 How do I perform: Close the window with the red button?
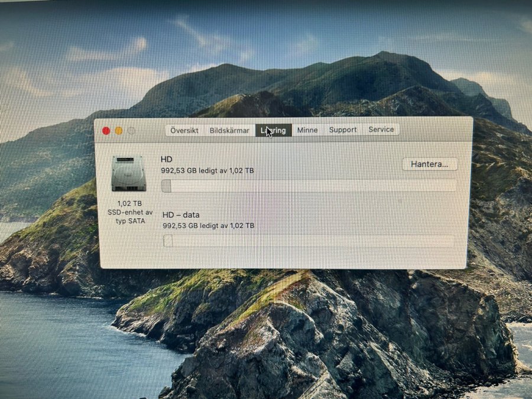pos(106,131)
